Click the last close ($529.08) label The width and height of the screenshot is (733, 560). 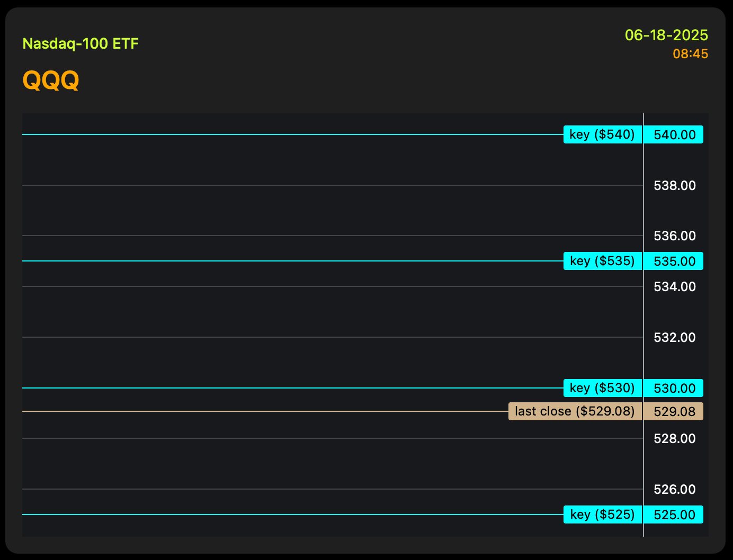coord(575,411)
